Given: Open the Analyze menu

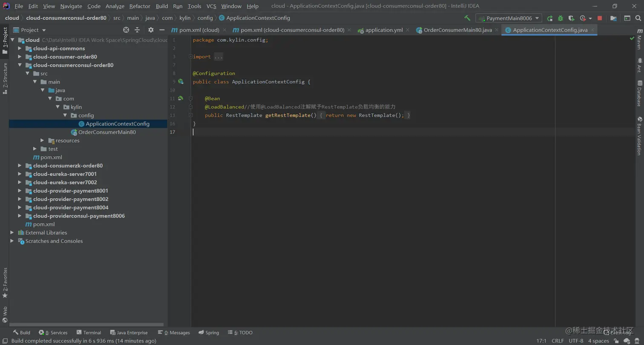Looking at the screenshot, I should pyautogui.click(x=115, y=6).
